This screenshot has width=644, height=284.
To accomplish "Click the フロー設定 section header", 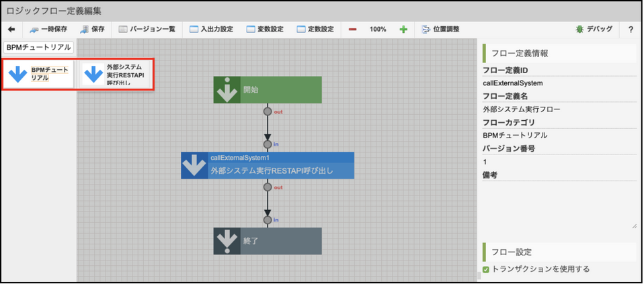I will click(x=559, y=252).
